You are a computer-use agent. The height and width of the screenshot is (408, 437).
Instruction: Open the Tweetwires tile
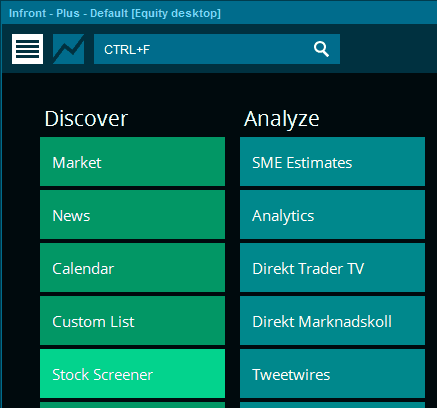(x=332, y=374)
